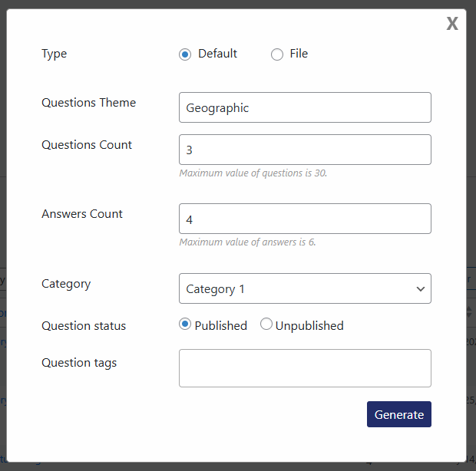
Task: Click the Type label text
Action: [x=54, y=54]
